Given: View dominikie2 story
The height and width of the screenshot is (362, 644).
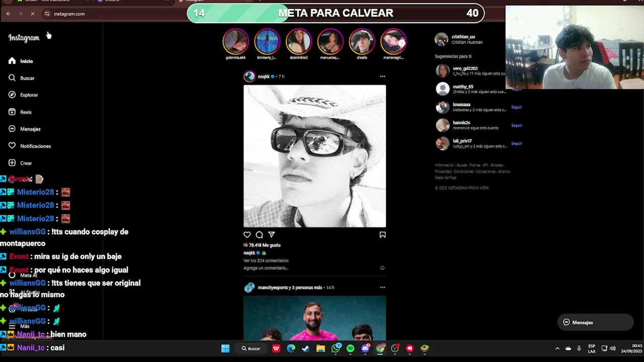Looking at the screenshot, I should coord(298,41).
